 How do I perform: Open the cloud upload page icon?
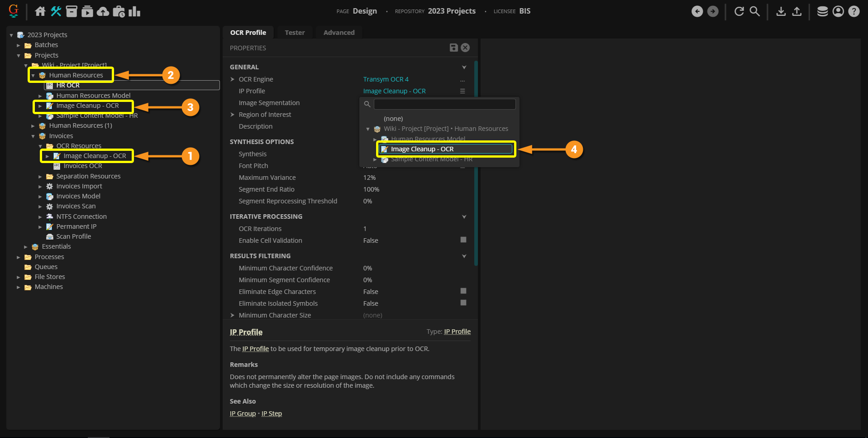click(103, 11)
